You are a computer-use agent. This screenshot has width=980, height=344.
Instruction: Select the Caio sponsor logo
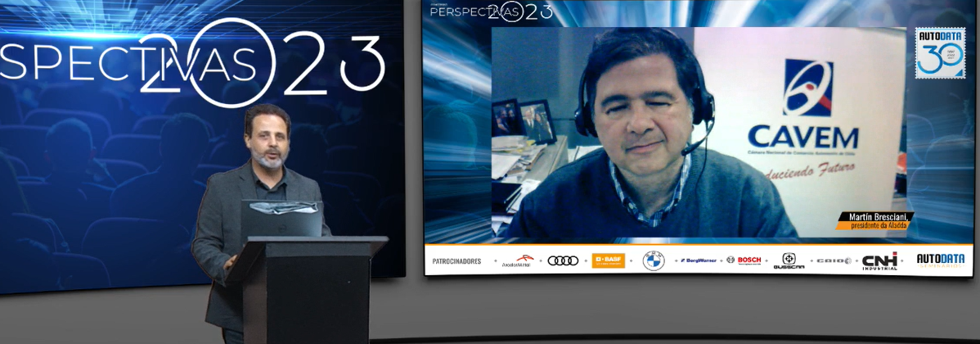[834, 260]
